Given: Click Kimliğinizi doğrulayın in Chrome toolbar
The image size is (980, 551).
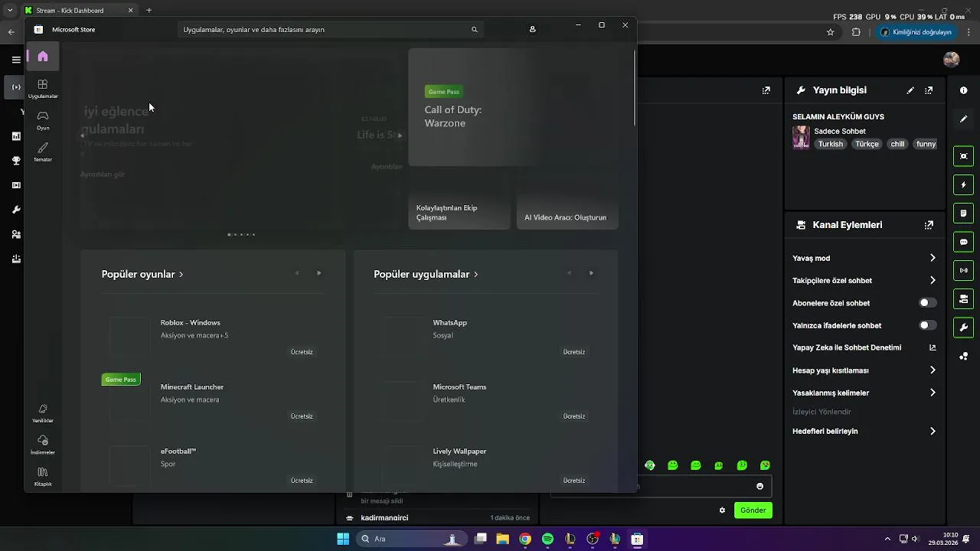Looking at the screenshot, I should 916,32.
